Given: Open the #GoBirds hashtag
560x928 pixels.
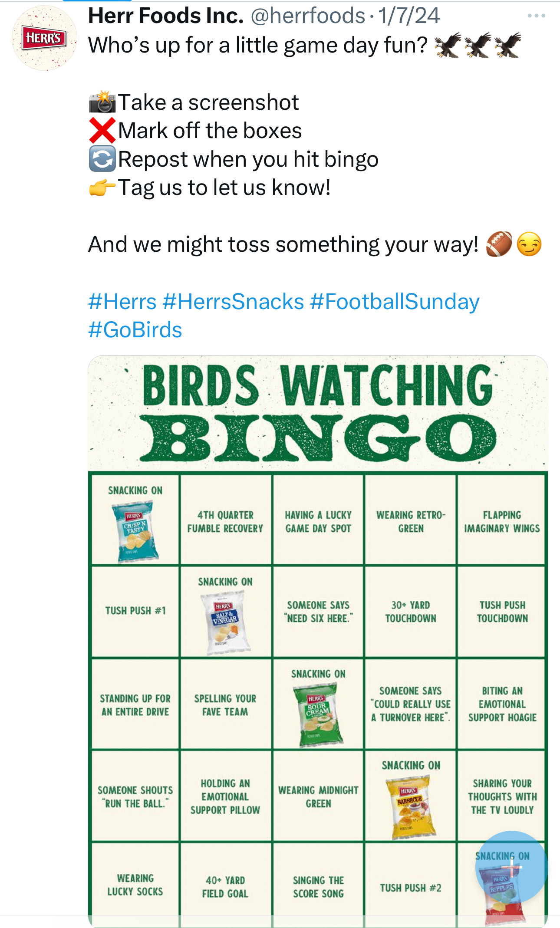Looking at the screenshot, I should (x=135, y=330).
